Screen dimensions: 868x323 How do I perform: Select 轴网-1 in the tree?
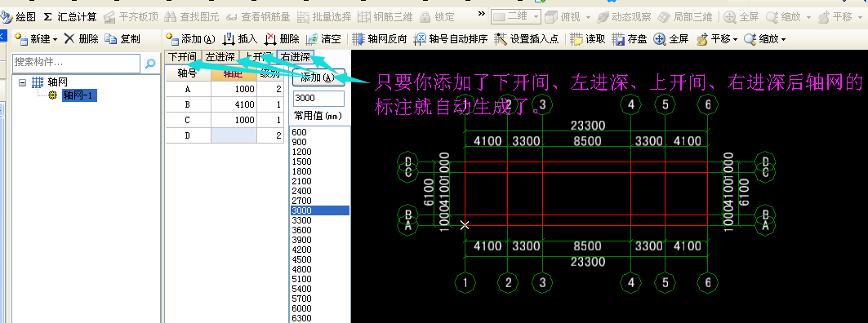tap(80, 95)
